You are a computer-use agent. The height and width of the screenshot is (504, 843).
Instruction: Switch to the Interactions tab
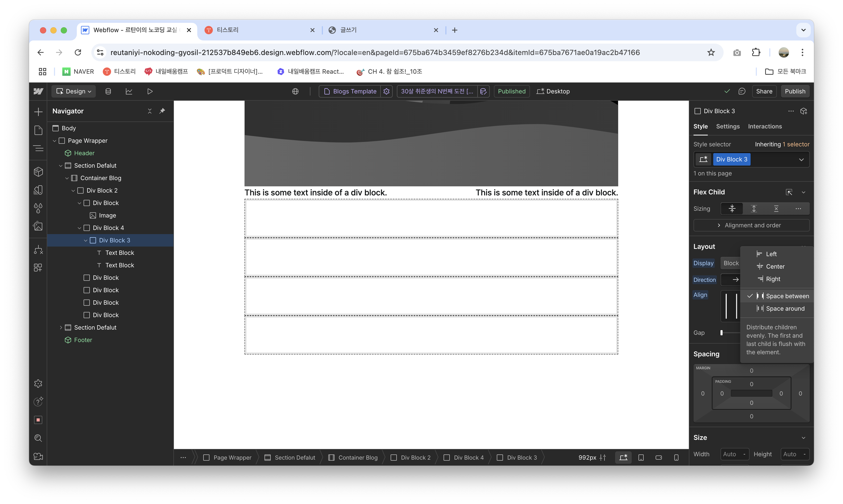click(x=765, y=126)
